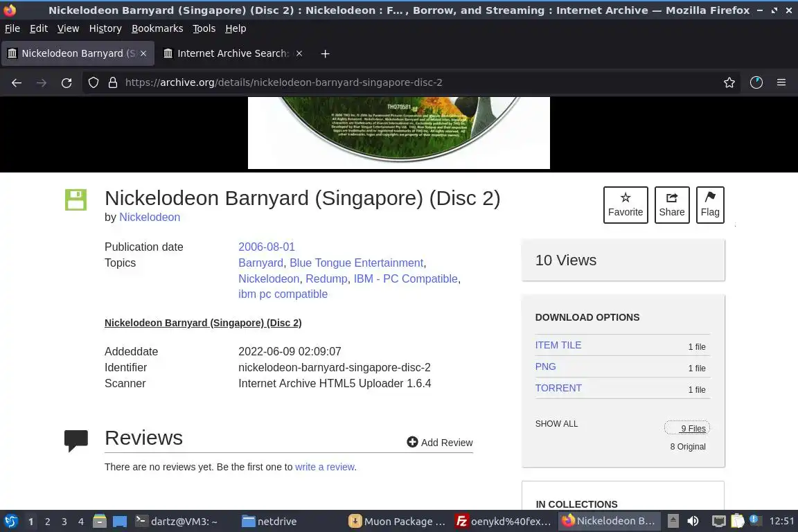Close the Nickelodeon Barnyard tab

(x=143, y=53)
